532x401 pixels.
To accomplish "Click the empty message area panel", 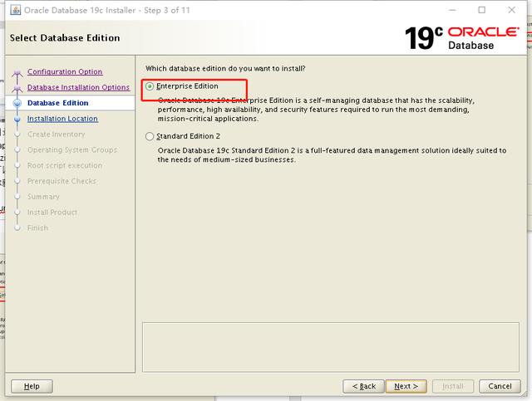I will pos(331,347).
